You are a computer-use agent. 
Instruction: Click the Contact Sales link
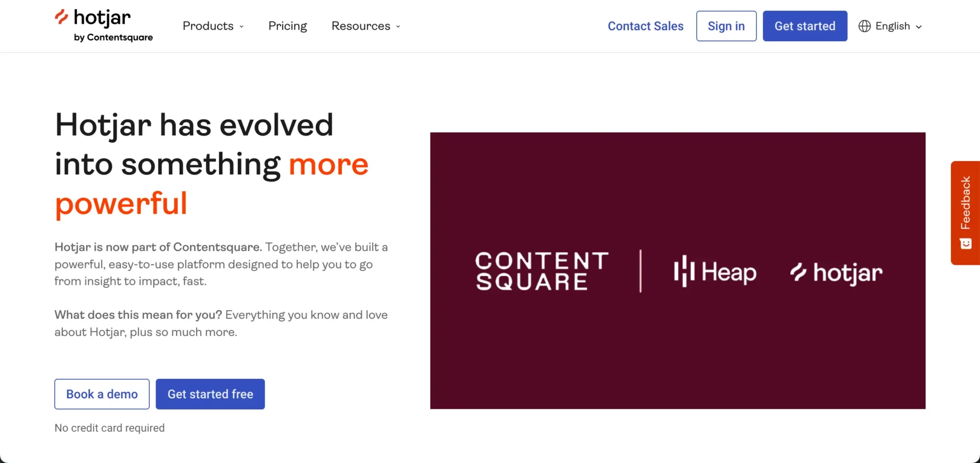[x=645, y=26]
